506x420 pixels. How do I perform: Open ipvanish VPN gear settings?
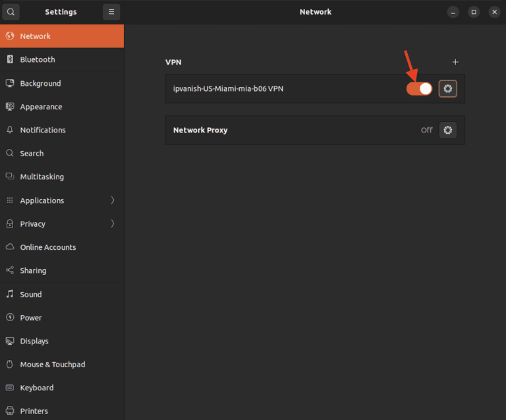(x=448, y=89)
